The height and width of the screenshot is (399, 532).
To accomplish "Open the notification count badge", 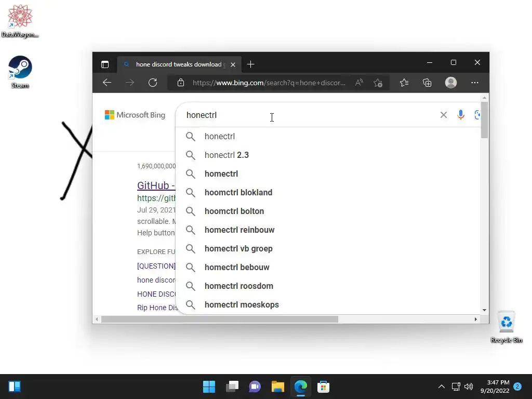I will point(517,387).
